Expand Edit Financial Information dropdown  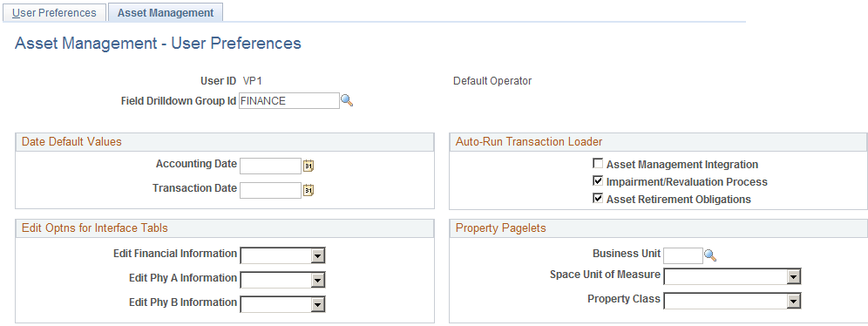point(282,255)
